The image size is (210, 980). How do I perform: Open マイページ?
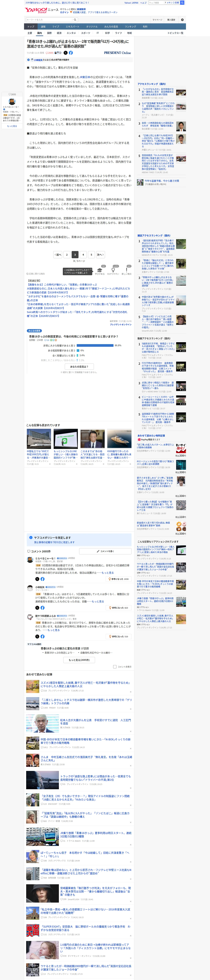pyautogui.click(x=157, y=20)
